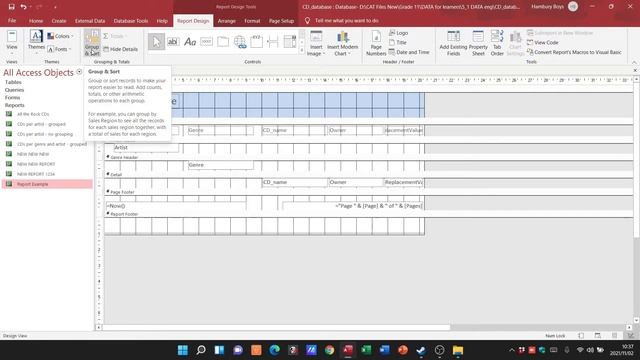The height and width of the screenshot is (360, 640).
Task: Open the Fonts theme dropdown
Action: 60,49
